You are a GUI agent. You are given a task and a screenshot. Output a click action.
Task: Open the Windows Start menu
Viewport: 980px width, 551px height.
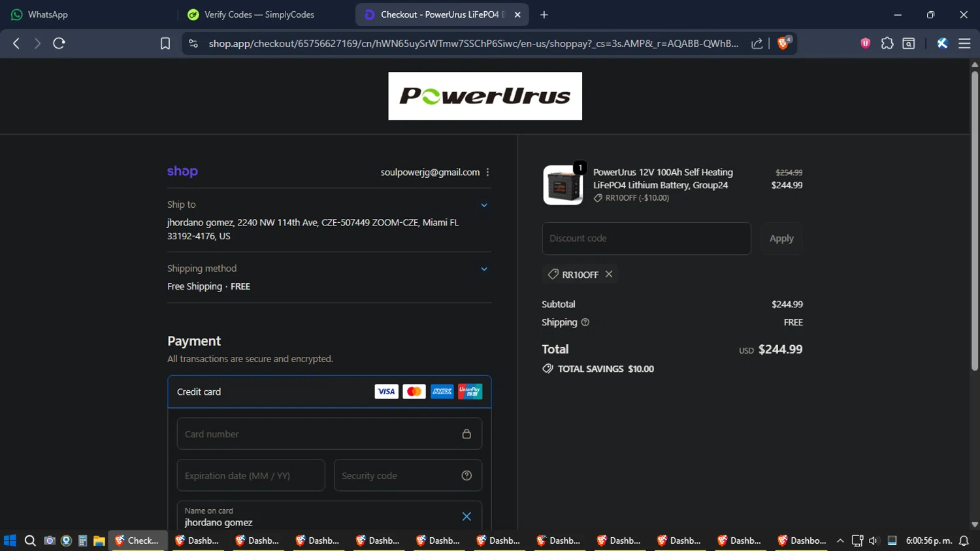pos(10,541)
